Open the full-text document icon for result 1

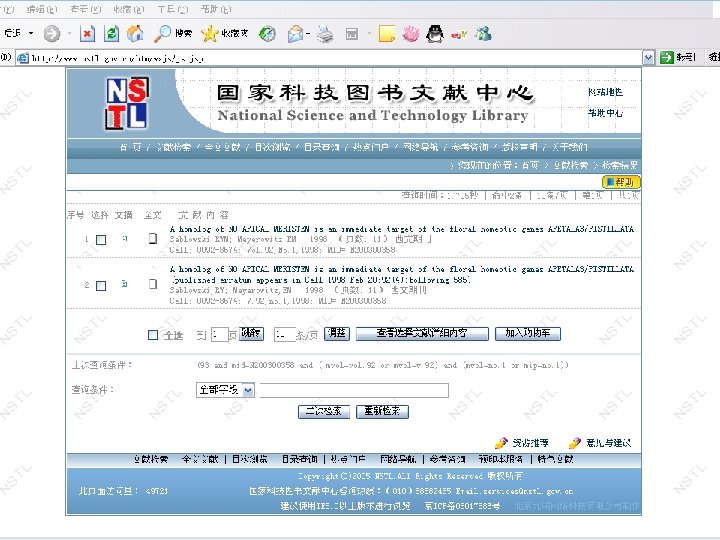pos(152,238)
